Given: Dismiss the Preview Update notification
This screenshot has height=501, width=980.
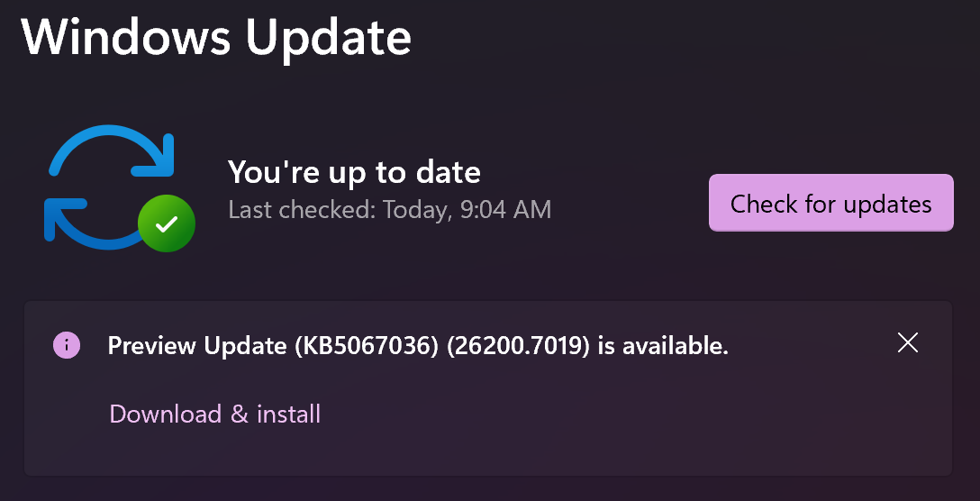Looking at the screenshot, I should click(908, 342).
